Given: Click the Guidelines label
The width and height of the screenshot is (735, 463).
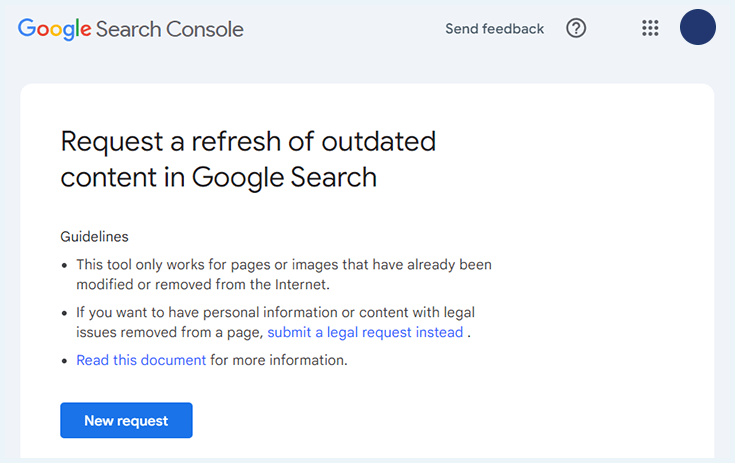Looking at the screenshot, I should pos(94,237).
